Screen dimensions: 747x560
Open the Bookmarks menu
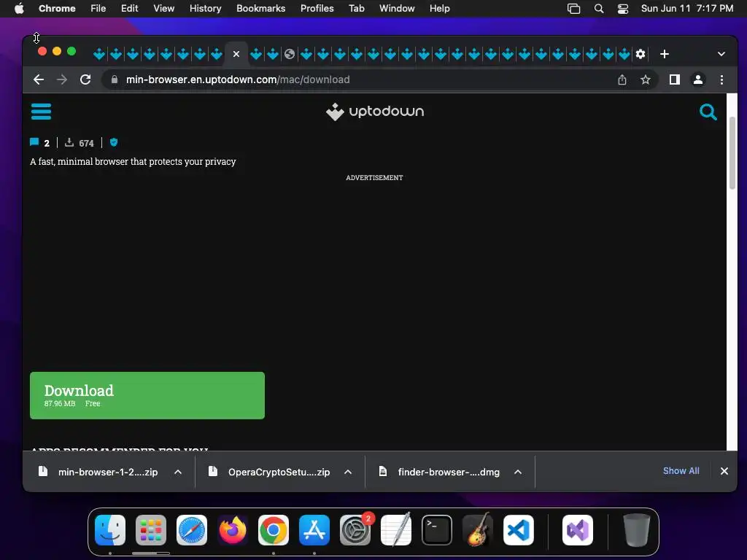click(260, 9)
